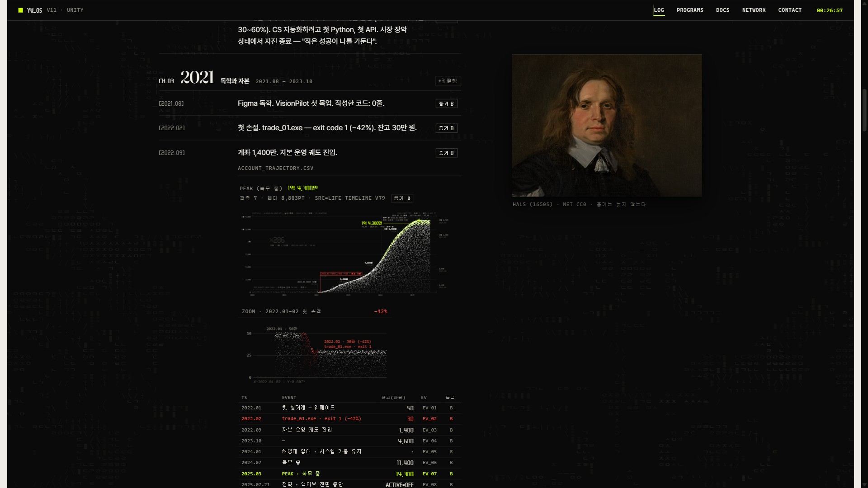Click the red trade_01.exe exit 1 row
This screenshot has height=488, width=868.
(349, 419)
